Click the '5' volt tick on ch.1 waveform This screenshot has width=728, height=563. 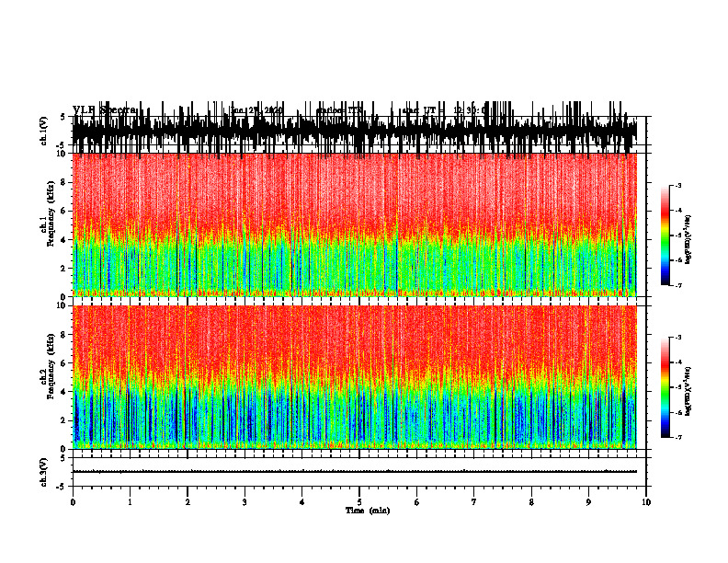coord(63,117)
